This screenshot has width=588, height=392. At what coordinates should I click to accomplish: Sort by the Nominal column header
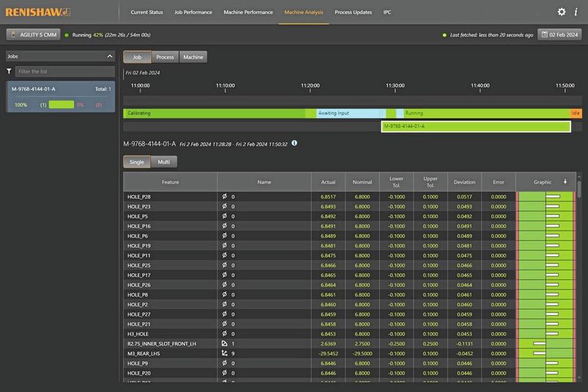click(362, 182)
